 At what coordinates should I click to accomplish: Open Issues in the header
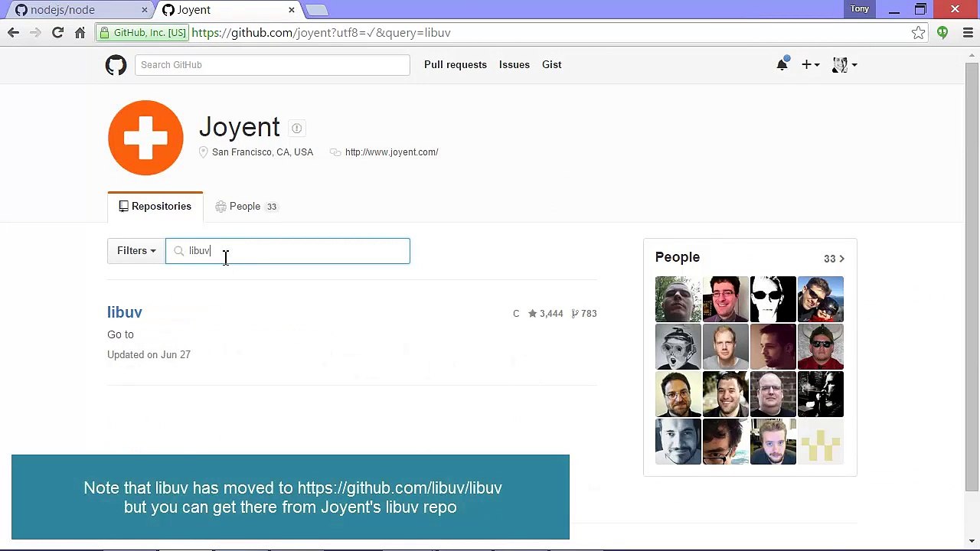pos(514,65)
